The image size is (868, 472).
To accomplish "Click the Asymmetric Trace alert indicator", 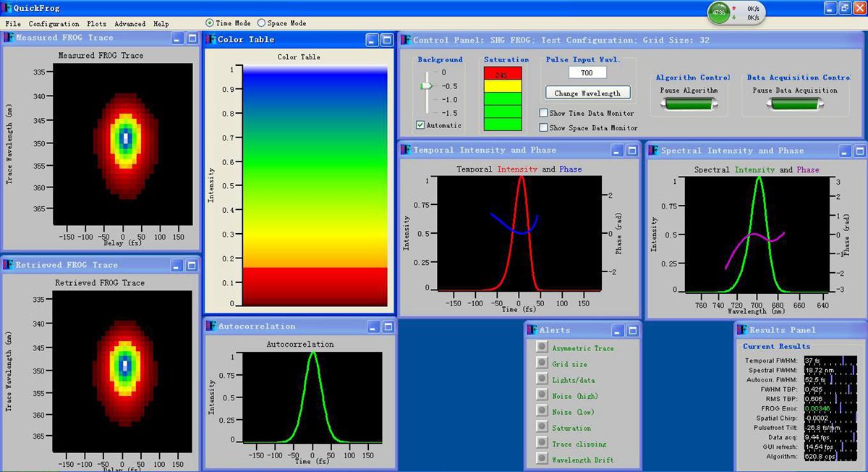I will 541,347.
